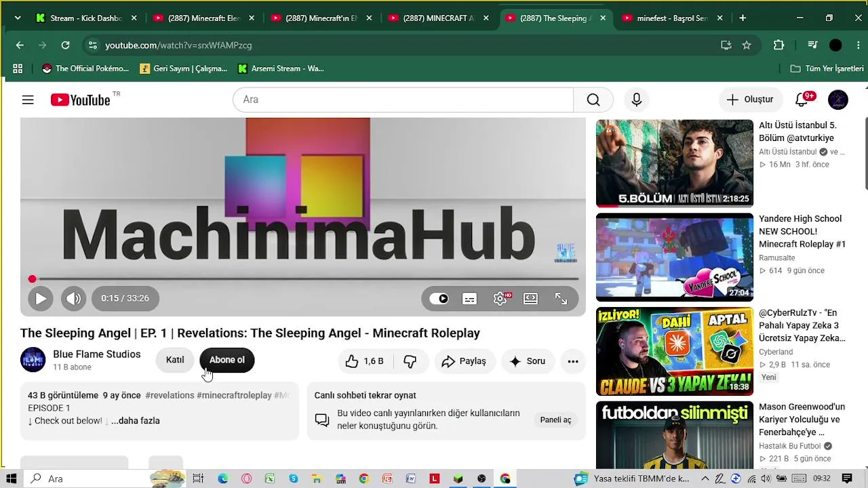Viewport: 868px width, 488px height.
Task: Open Altı Üstü İstanbul 5. Bölüm thumbnail
Action: tap(675, 163)
